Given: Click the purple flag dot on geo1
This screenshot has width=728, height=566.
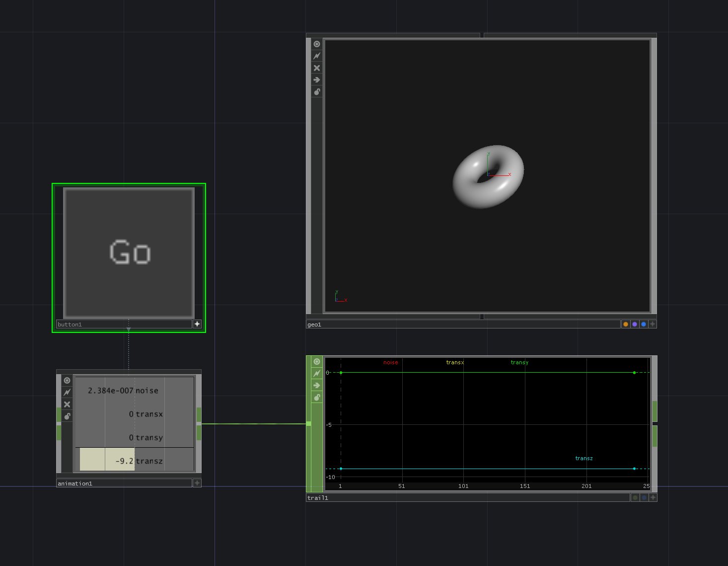Looking at the screenshot, I should tap(635, 324).
